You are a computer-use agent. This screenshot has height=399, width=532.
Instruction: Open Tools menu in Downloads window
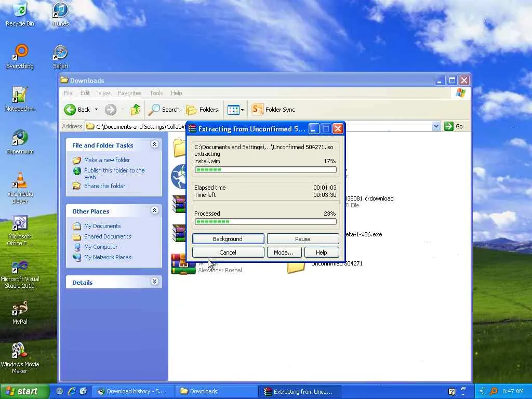pyautogui.click(x=156, y=93)
